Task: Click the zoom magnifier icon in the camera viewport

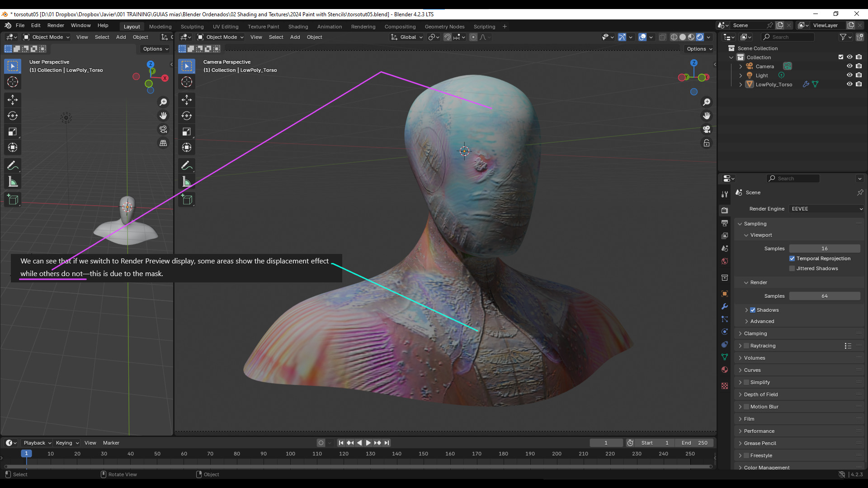Action: [x=707, y=102]
